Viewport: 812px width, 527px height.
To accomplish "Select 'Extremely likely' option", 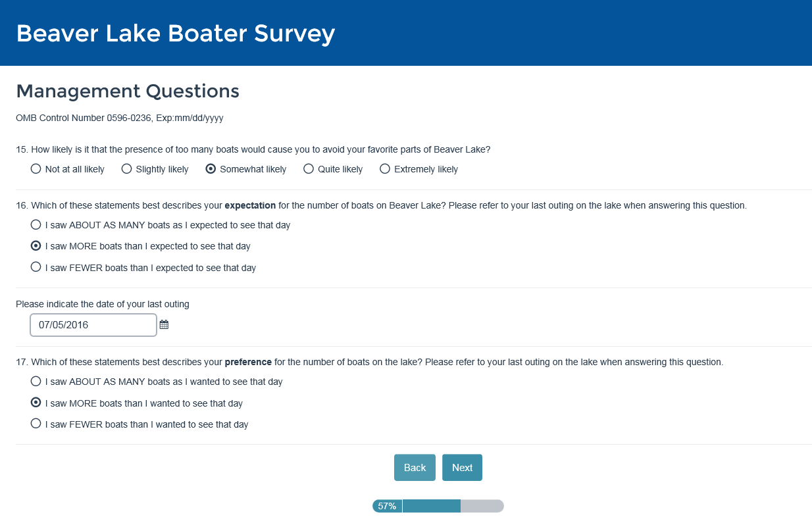I will (385, 169).
